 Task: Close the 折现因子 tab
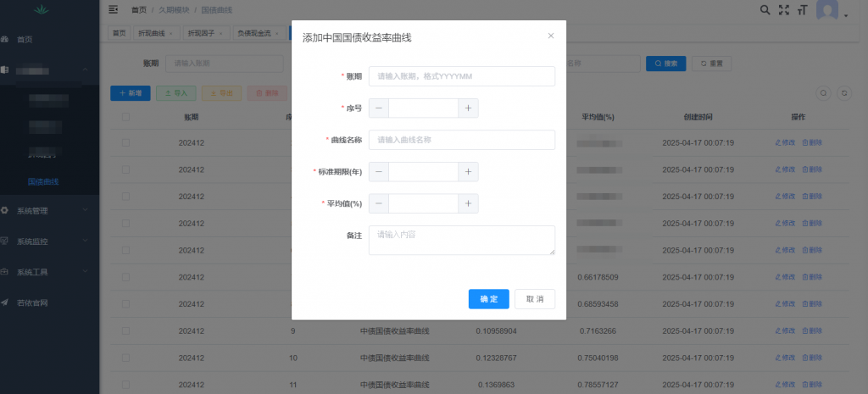coord(221,34)
